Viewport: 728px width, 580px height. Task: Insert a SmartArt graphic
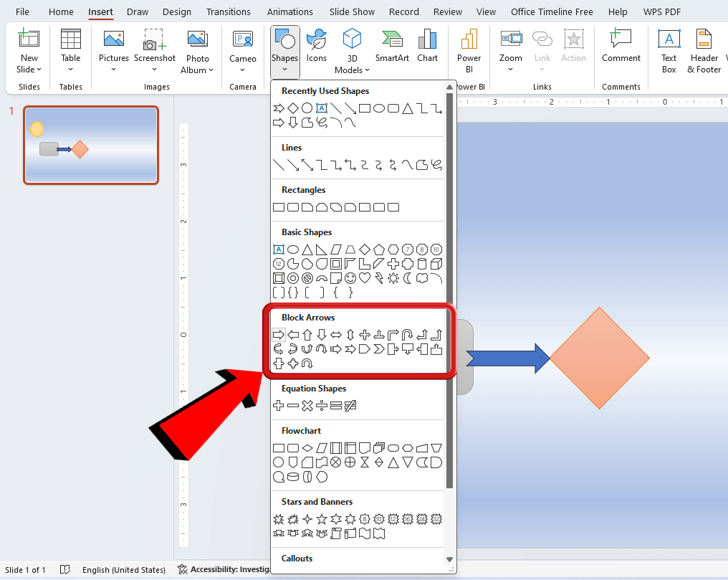pos(392,44)
